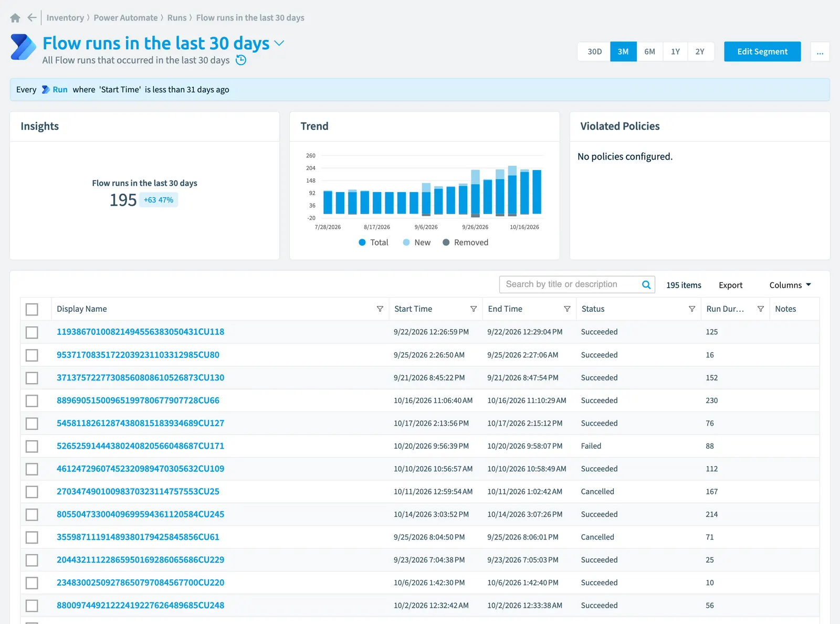The width and height of the screenshot is (840, 624).
Task: Open the Start Time column filter
Action: point(474,309)
